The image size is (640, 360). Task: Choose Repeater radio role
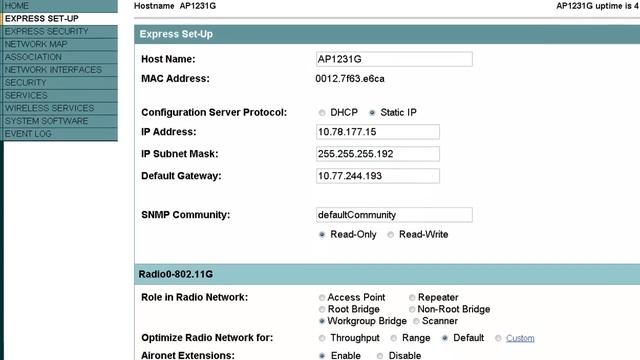[x=412, y=298]
